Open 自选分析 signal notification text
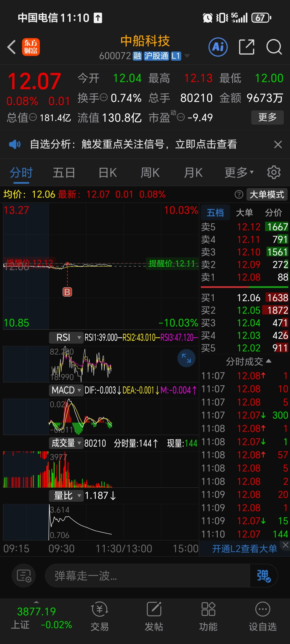This screenshot has width=290, height=644. [x=133, y=144]
